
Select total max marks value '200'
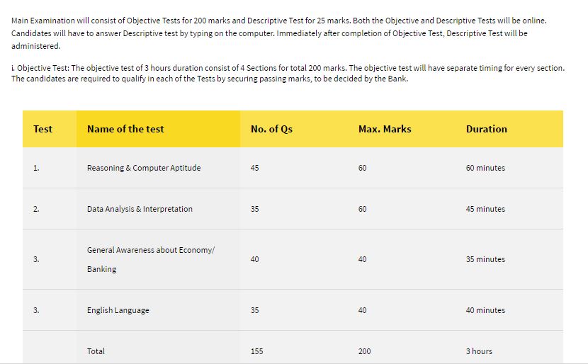(x=365, y=351)
